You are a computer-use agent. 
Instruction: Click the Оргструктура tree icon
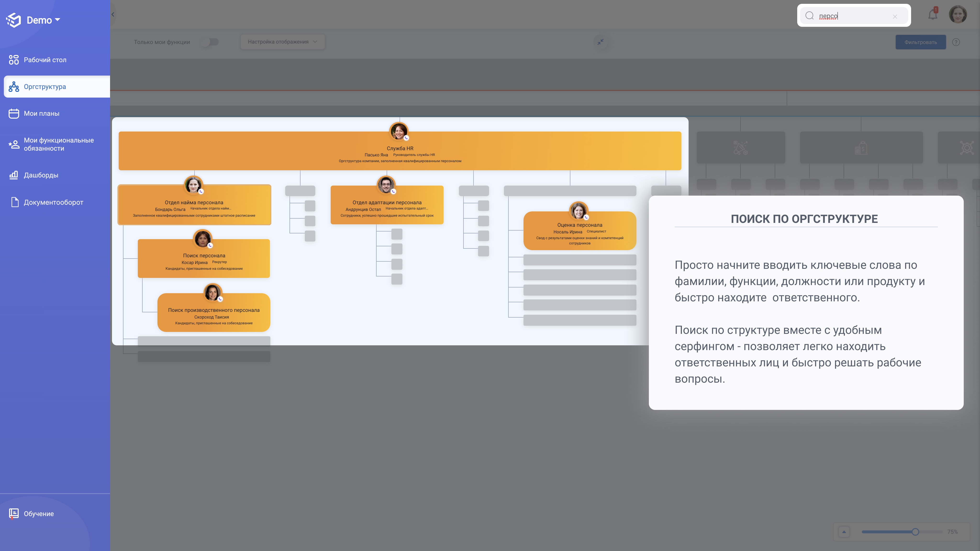click(x=14, y=87)
